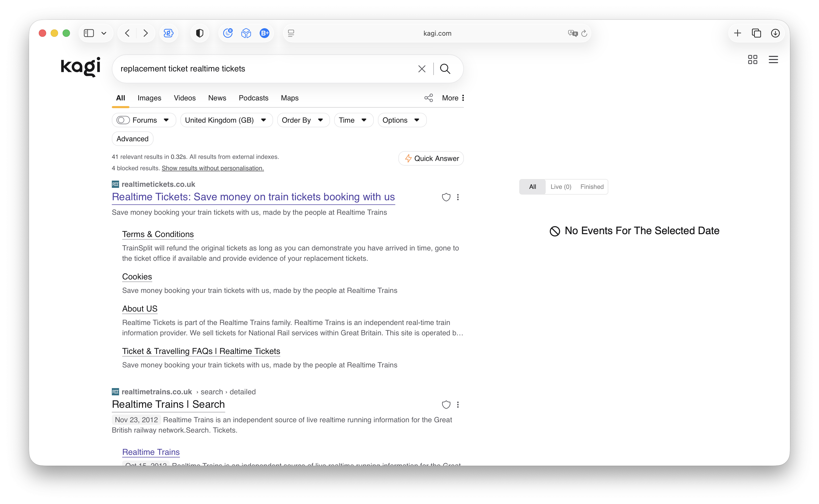The width and height of the screenshot is (819, 504).
Task: Open the Order By dropdown
Action: tap(303, 120)
